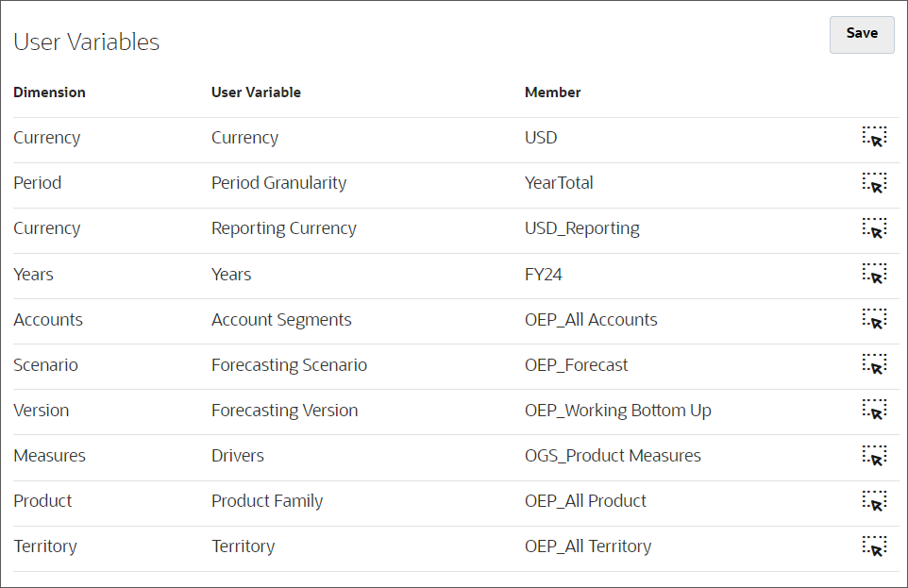Image resolution: width=908 pixels, height=588 pixels.
Task: Click the OEP_Forecast member link
Action: click(577, 365)
